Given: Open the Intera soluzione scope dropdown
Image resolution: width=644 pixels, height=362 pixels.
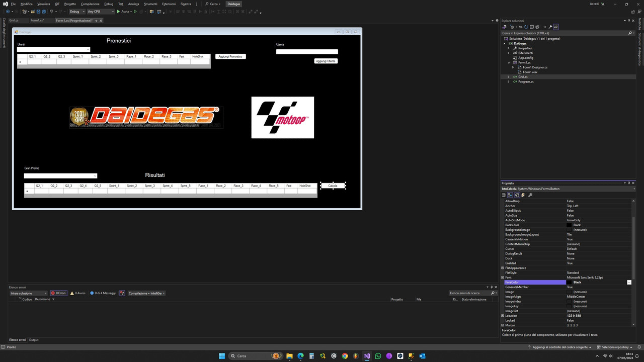Looking at the screenshot, I should [29, 293].
